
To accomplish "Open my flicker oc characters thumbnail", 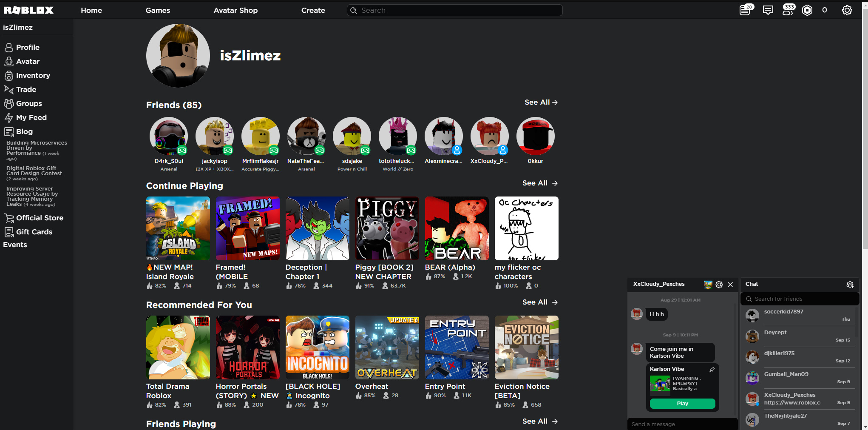I will [527, 228].
